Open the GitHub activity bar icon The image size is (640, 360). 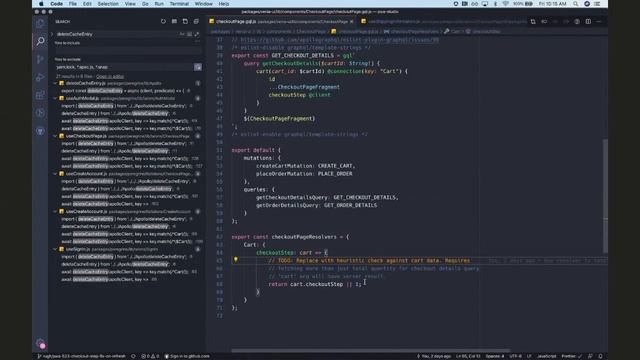pos(40,131)
